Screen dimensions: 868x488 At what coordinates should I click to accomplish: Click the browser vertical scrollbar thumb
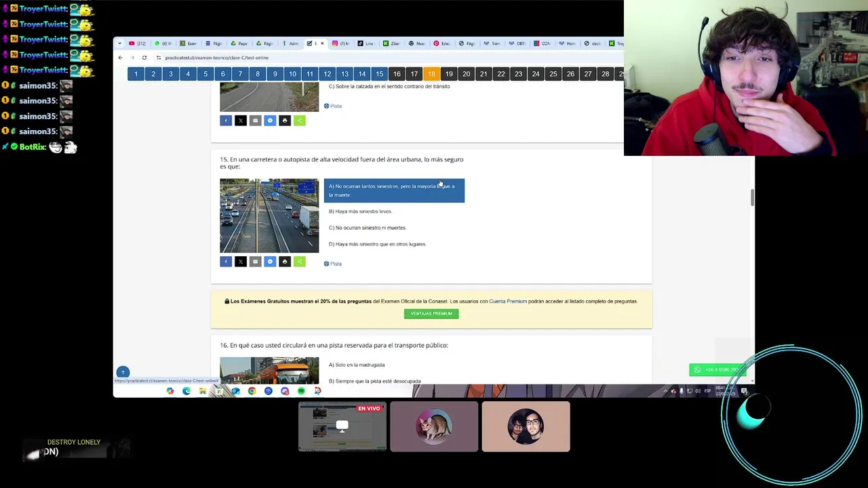751,198
